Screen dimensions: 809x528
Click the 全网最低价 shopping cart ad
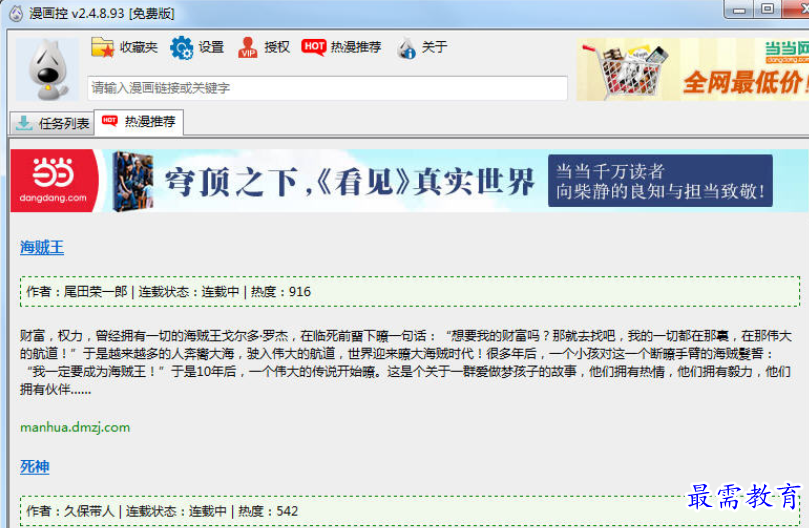tap(692, 69)
